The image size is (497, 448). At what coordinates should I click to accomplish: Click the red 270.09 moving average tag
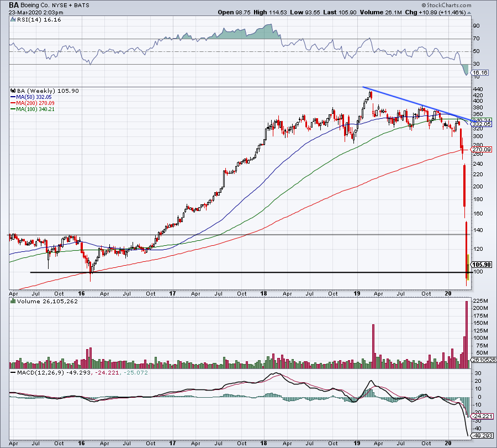480,149
